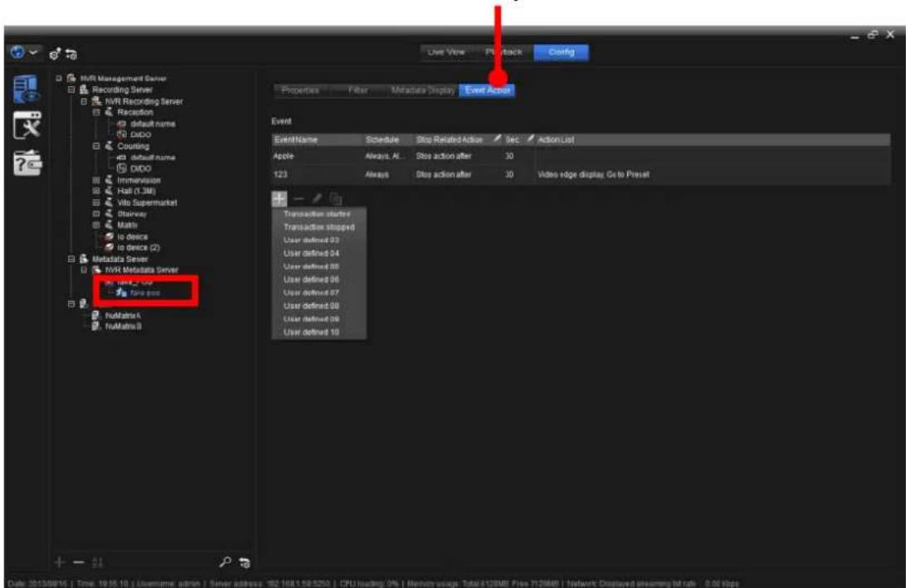The width and height of the screenshot is (906, 588).
Task: Select the NuMatrixB tree item
Action: (x=123, y=327)
